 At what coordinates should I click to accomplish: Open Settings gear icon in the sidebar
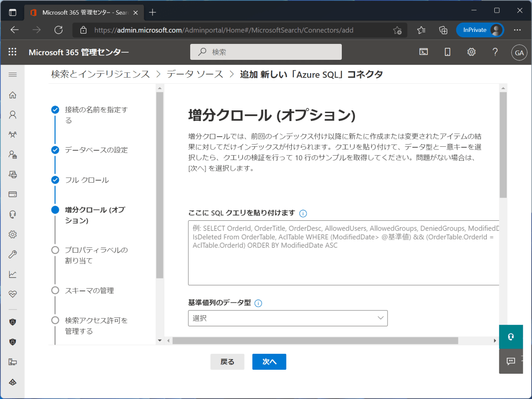pos(12,234)
